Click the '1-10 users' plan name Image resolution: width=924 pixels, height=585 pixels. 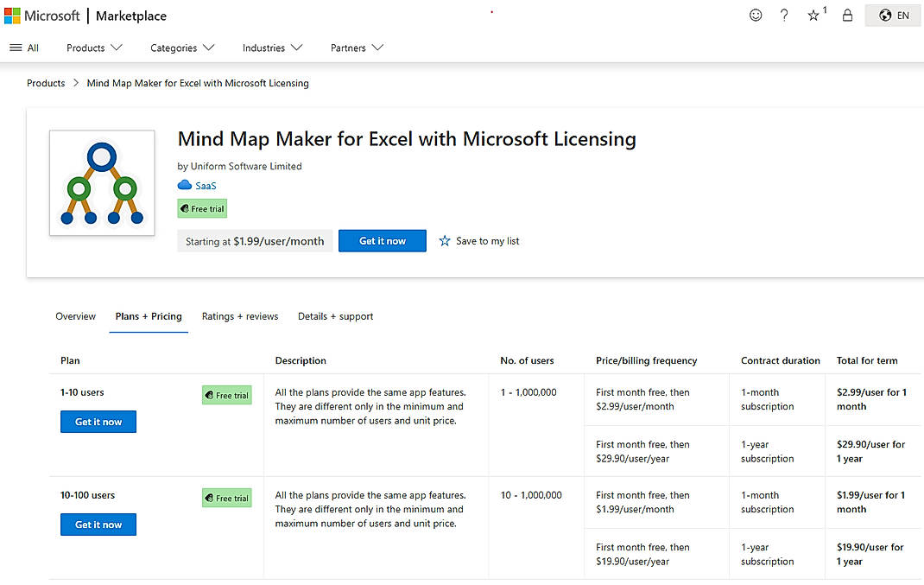tap(82, 392)
